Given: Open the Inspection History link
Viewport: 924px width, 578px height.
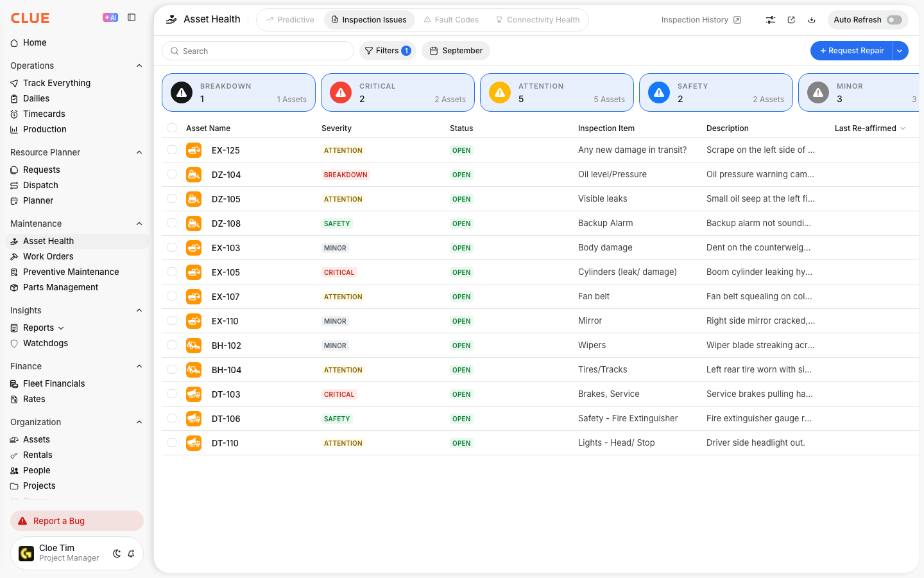Looking at the screenshot, I should [701, 20].
